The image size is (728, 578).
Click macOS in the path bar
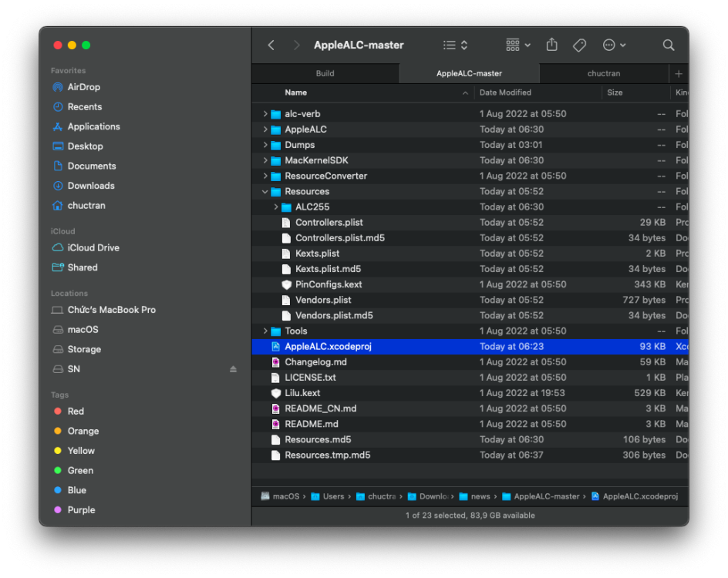pyautogui.click(x=280, y=496)
